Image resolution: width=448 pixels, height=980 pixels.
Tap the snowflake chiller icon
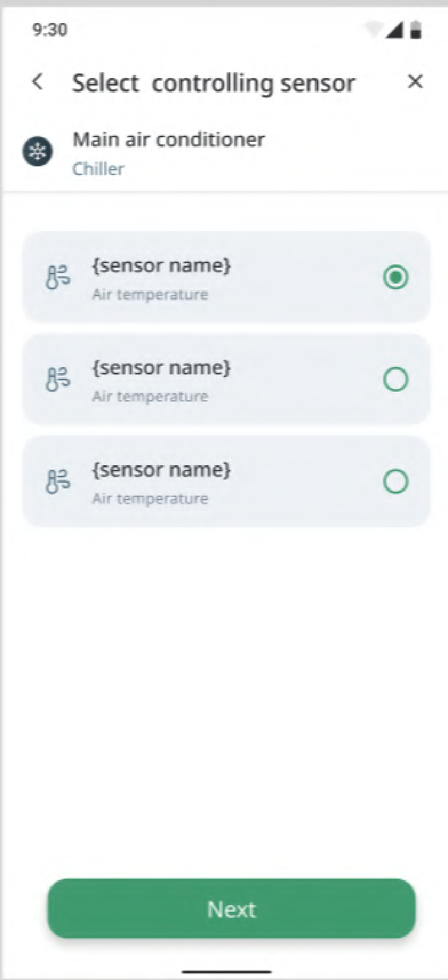click(x=38, y=152)
